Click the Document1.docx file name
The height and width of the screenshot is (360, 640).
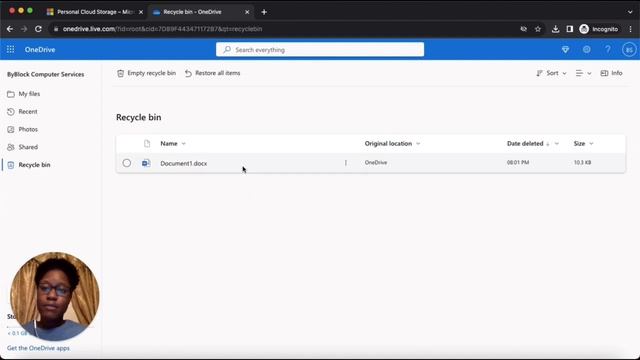184,163
